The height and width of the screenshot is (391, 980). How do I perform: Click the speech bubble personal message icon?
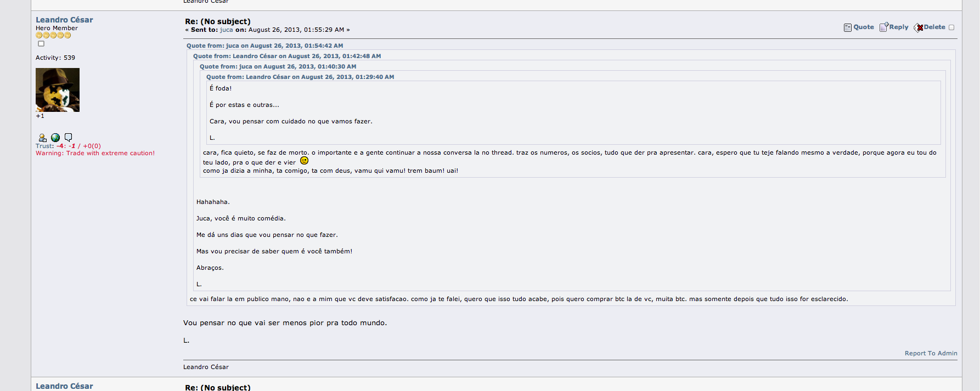coord(68,137)
